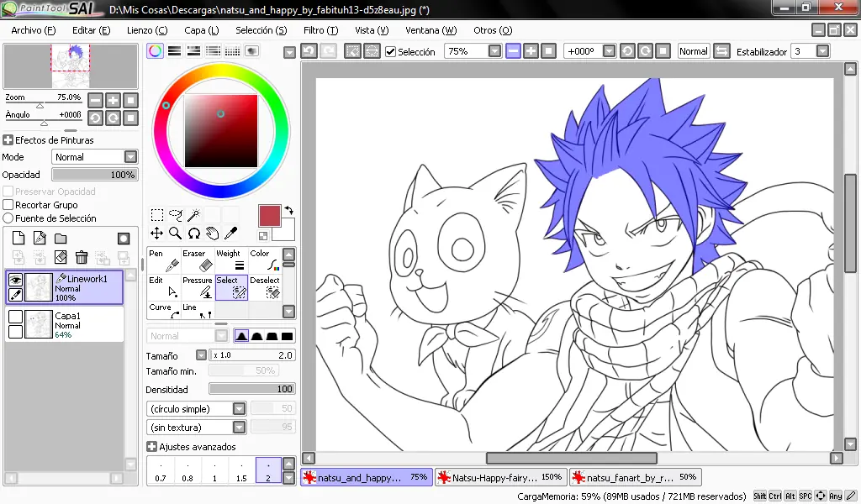Select the Zoom magnifier tool
861x504 pixels.
click(x=176, y=233)
